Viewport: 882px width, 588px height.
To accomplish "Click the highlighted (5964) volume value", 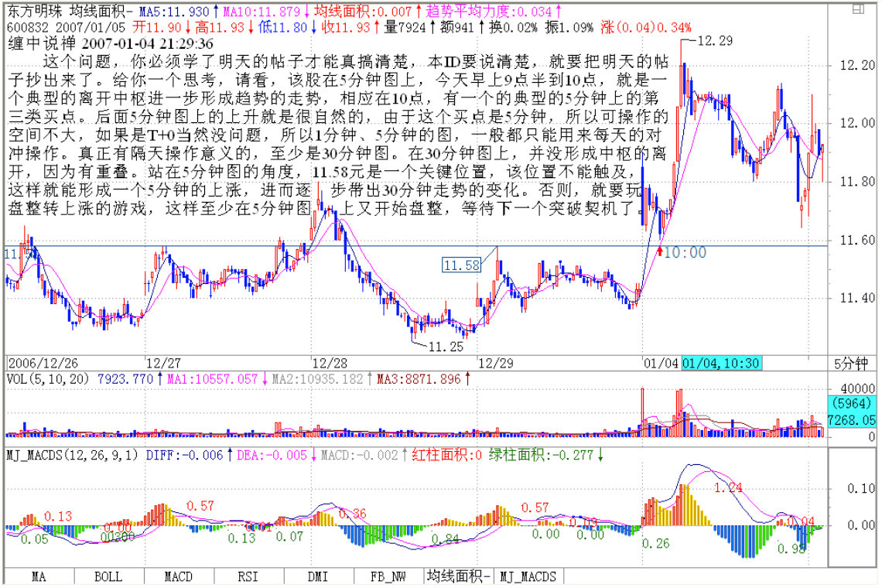I will (852, 403).
